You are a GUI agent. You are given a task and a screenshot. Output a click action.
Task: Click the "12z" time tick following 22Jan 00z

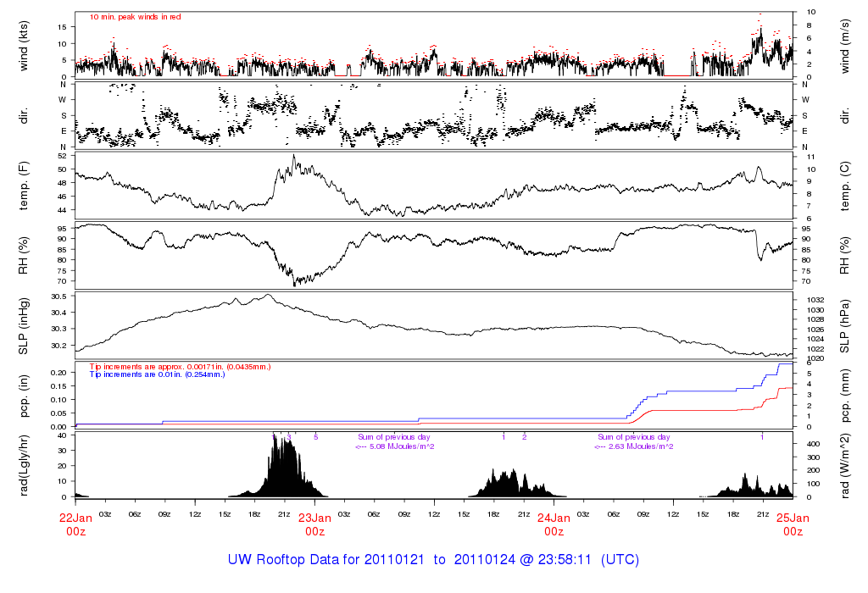coord(195,514)
